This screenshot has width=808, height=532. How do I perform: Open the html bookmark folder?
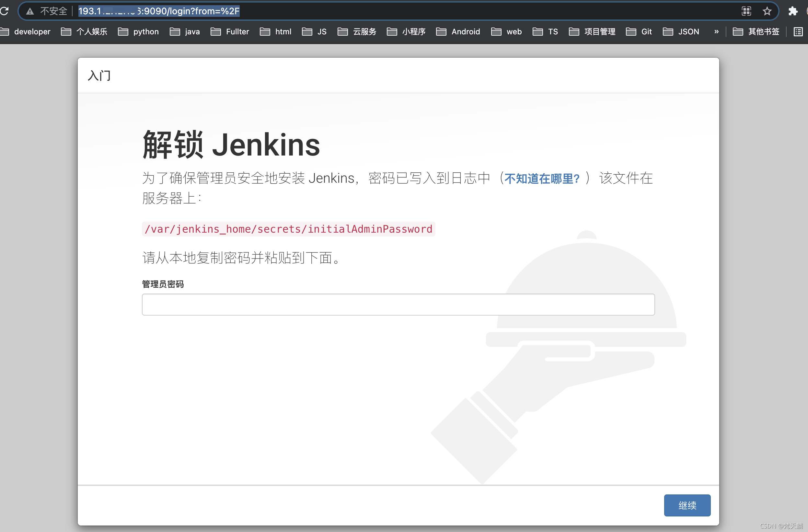[x=276, y=31]
